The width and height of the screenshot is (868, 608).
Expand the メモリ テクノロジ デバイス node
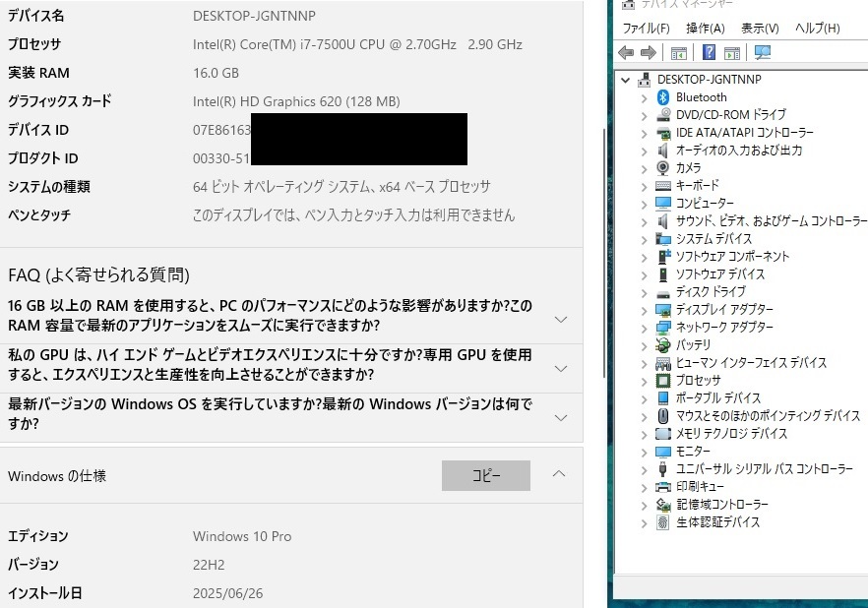coord(644,434)
